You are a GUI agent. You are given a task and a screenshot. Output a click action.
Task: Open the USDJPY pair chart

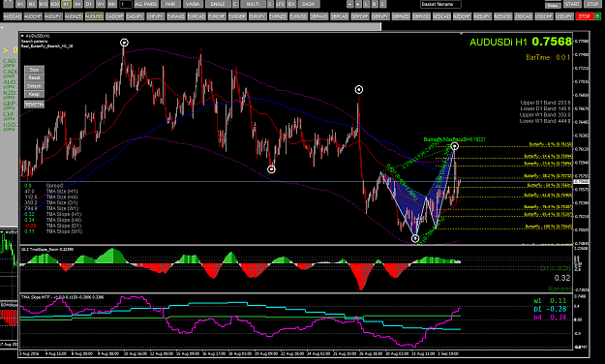point(564,16)
